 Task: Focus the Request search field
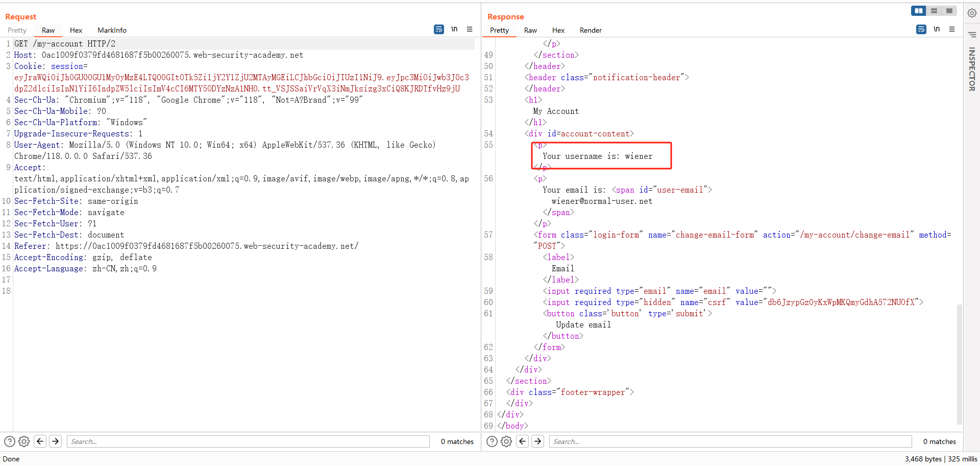tap(248, 441)
